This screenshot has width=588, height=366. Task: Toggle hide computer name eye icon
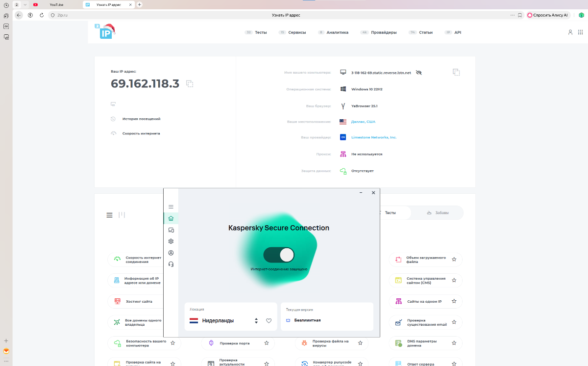pyautogui.click(x=418, y=72)
